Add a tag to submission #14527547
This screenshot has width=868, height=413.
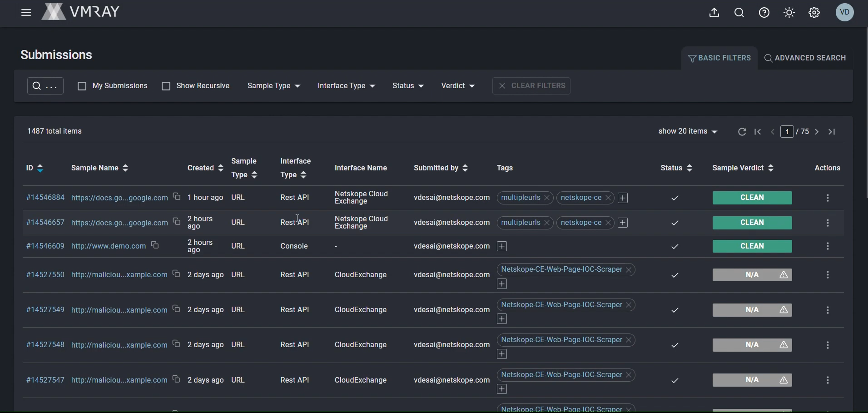coord(502,389)
